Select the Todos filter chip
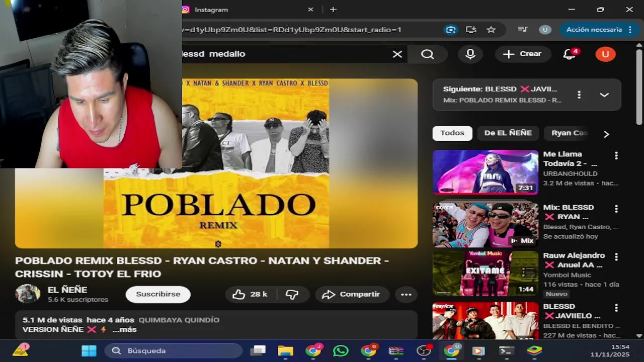This screenshot has width=644, height=362. 452,133
